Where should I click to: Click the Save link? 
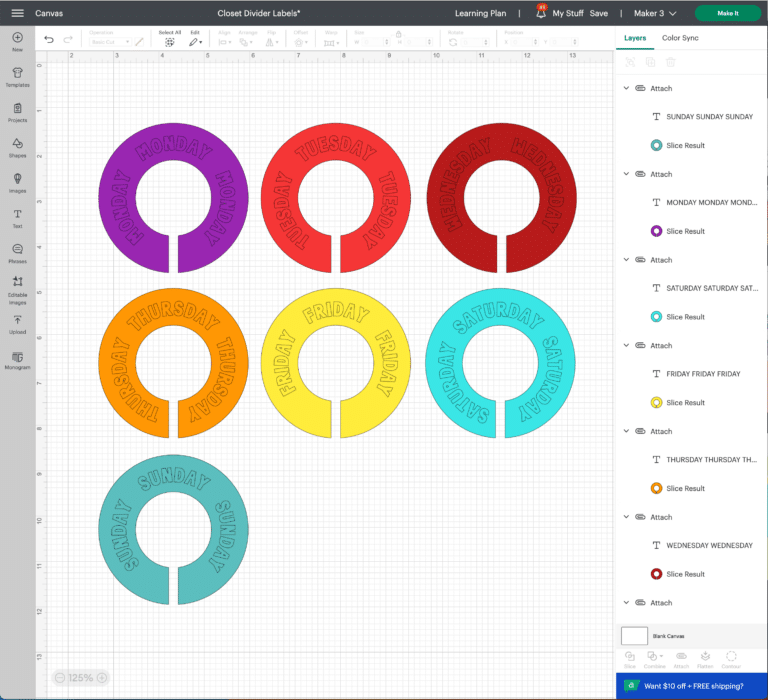[598, 13]
